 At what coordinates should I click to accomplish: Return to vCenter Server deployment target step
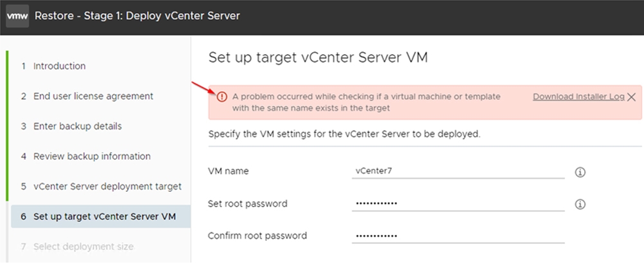(101, 186)
